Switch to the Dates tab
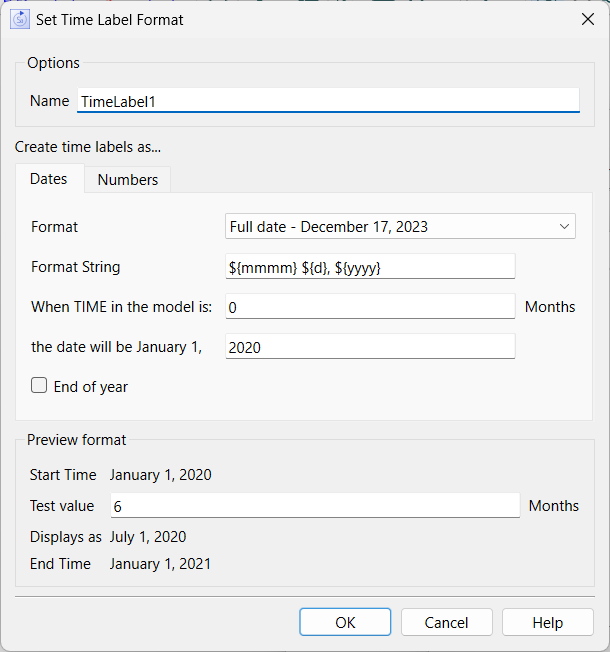The height and width of the screenshot is (652, 610). coord(49,179)
